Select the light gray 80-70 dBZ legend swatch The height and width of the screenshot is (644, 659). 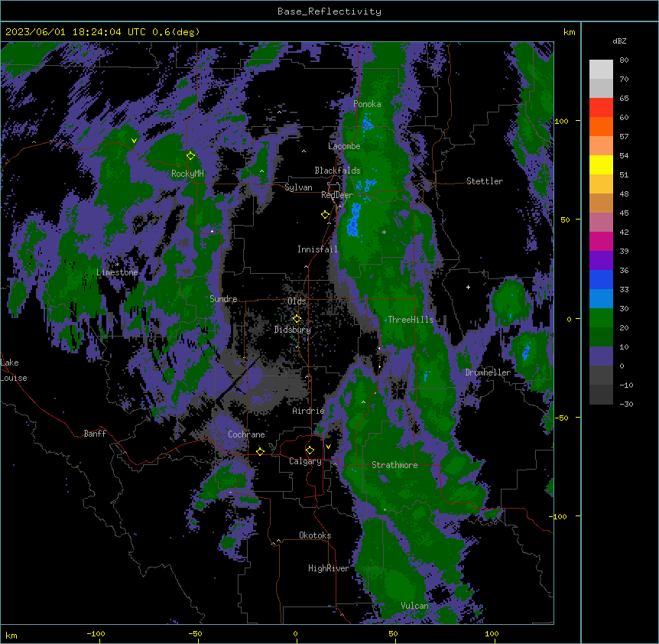pos(601,70)
